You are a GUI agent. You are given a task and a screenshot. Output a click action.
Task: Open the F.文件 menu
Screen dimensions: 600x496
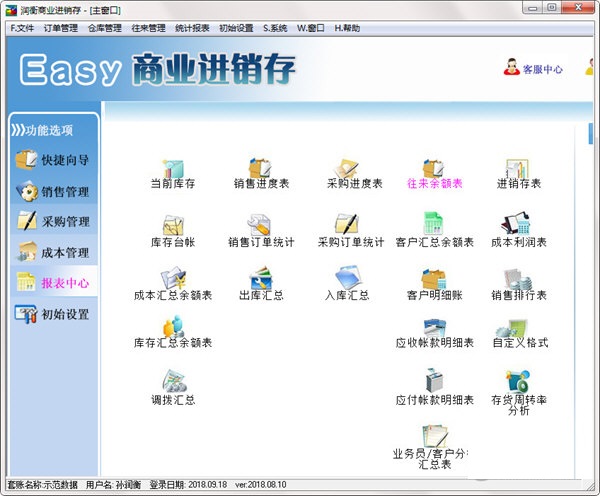point(22,28)
